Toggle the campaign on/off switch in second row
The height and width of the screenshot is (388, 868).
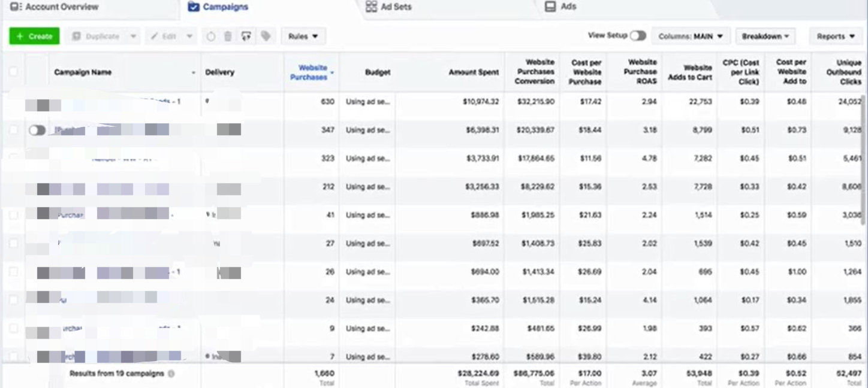pos(37,130)
